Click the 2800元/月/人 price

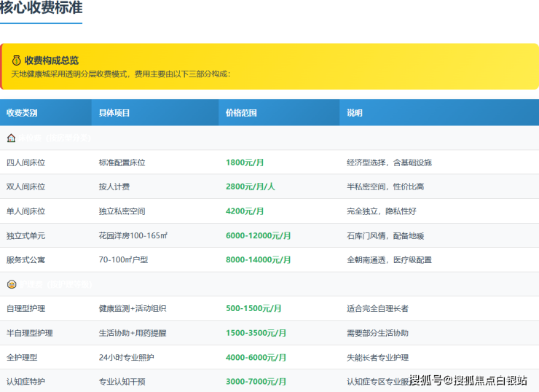click(250, 187)
